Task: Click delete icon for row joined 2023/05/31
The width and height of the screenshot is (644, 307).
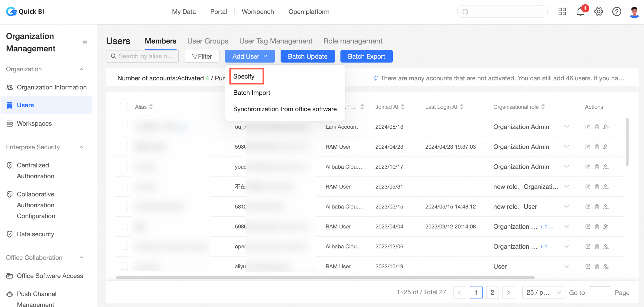Action: (x=597, y=187)
